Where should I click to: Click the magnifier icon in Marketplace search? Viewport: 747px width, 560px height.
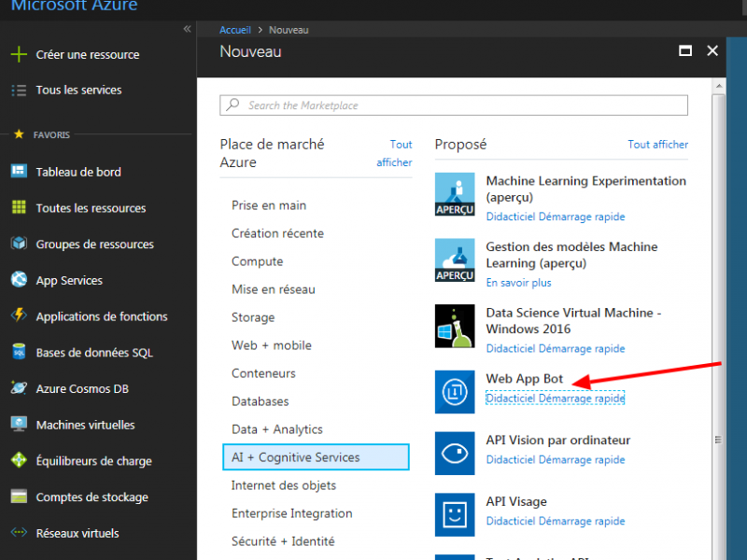click(233, 105)
